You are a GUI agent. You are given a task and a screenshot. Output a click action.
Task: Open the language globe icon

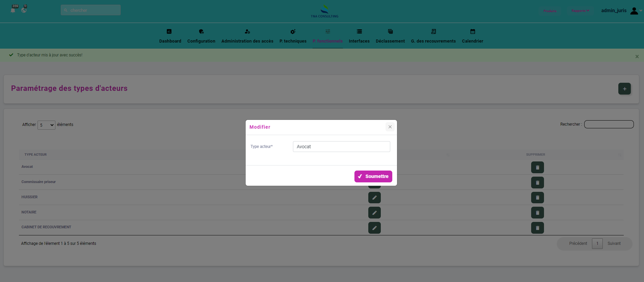pyautogui.click(x=24, y=10)
